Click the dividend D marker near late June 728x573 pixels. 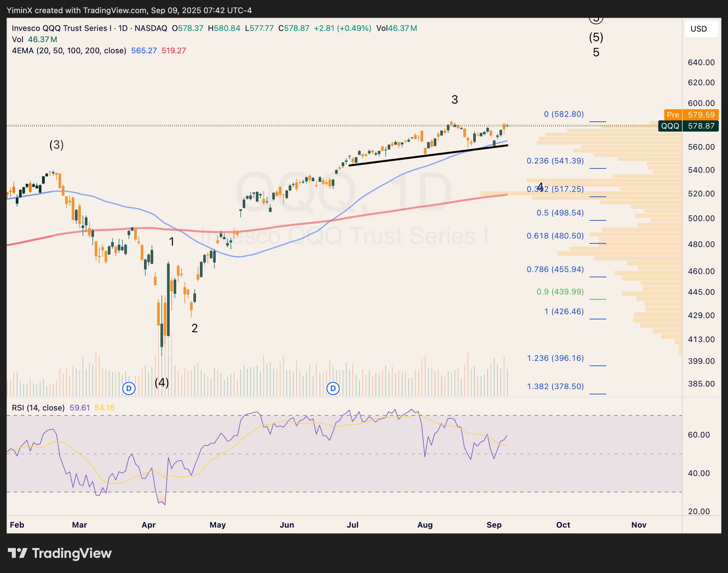(333, 388)
